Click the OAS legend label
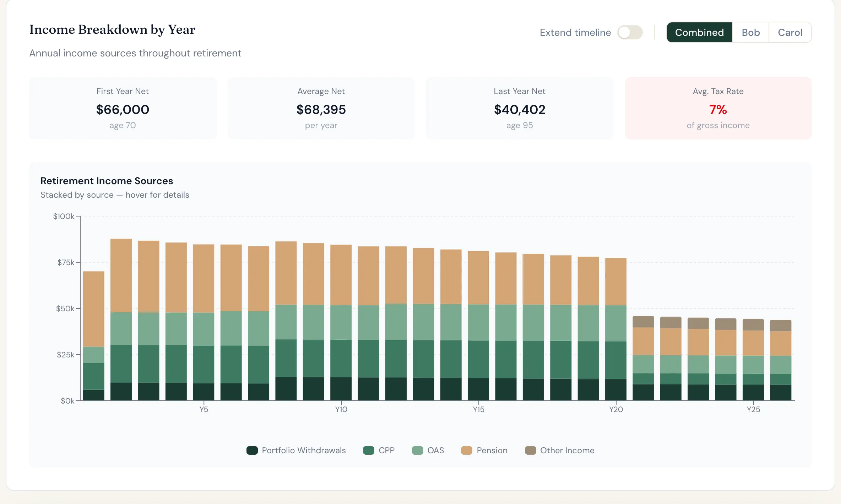The width and height of the screenshot is (841, 504). click(435, 450)
